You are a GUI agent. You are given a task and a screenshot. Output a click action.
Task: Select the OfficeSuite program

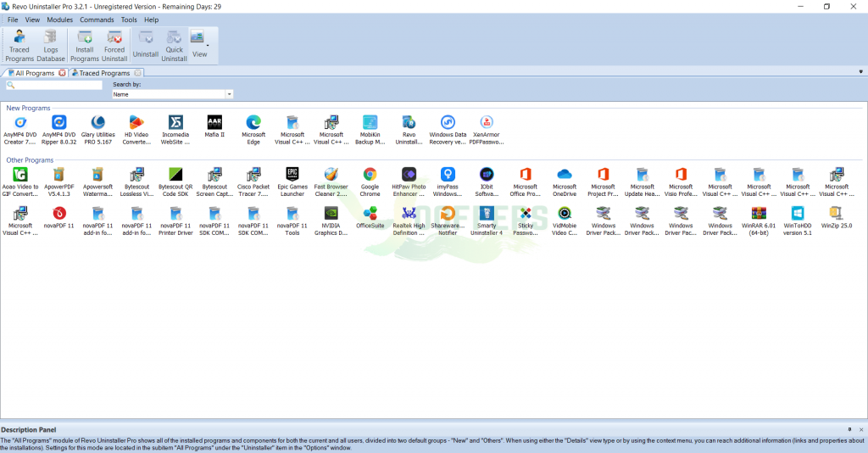370,218
